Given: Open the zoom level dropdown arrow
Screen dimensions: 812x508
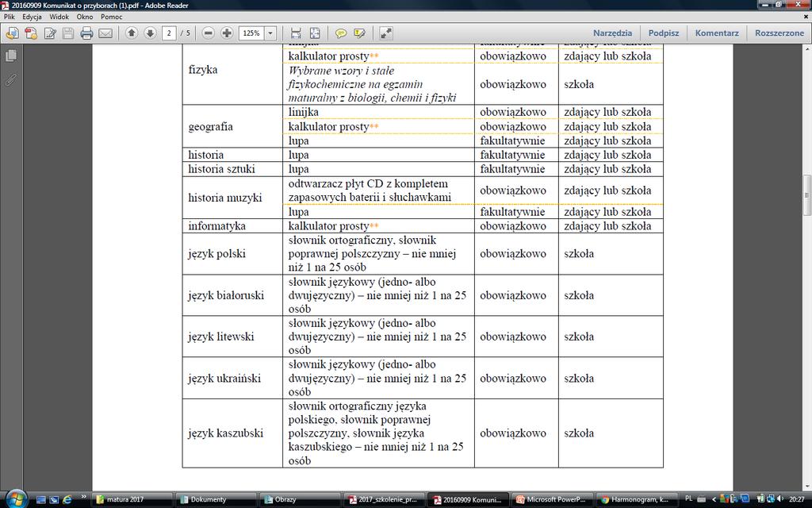Looking at the screenshot, I should point(270,33).
